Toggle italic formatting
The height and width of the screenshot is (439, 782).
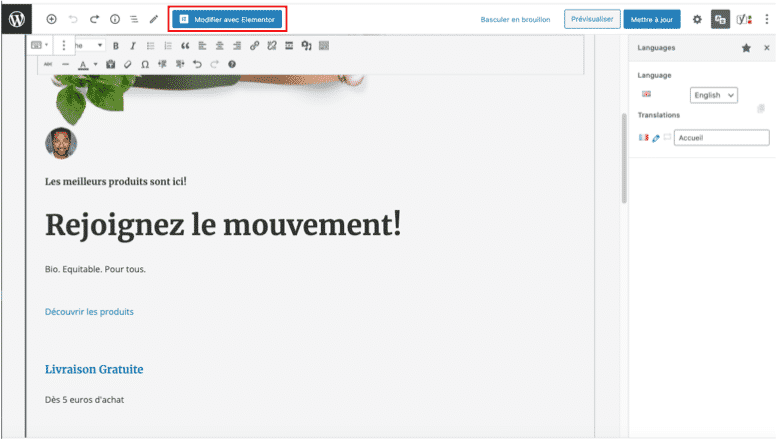click(133, 46)
